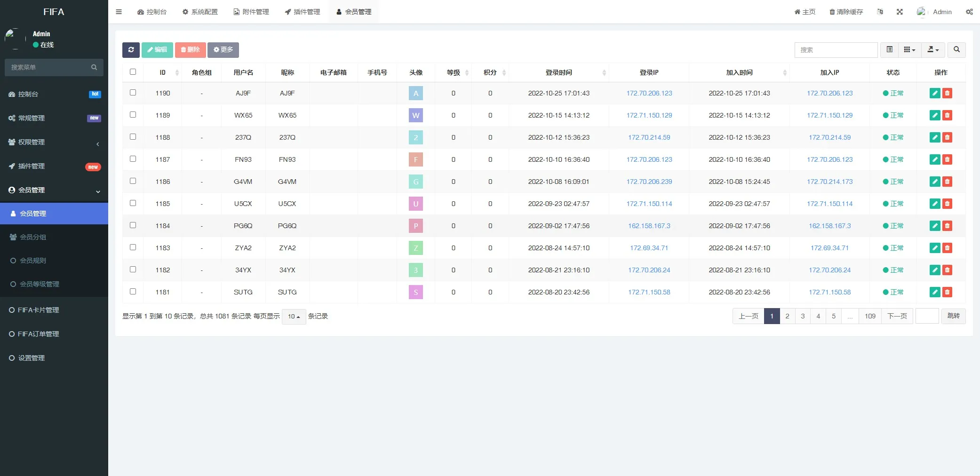Edit row 1188 with green pencil icon
The height and width of the screenshot is (476, 980).
(935, 137)
